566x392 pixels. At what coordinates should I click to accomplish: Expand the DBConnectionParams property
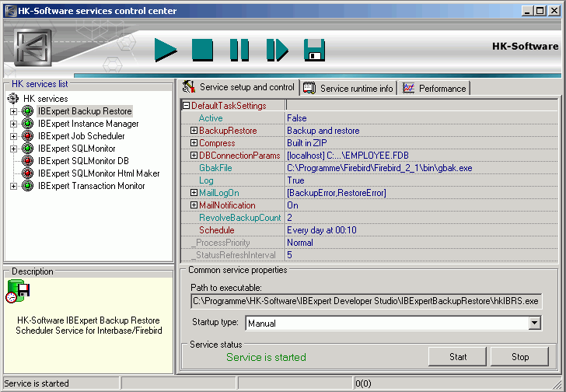194,156
